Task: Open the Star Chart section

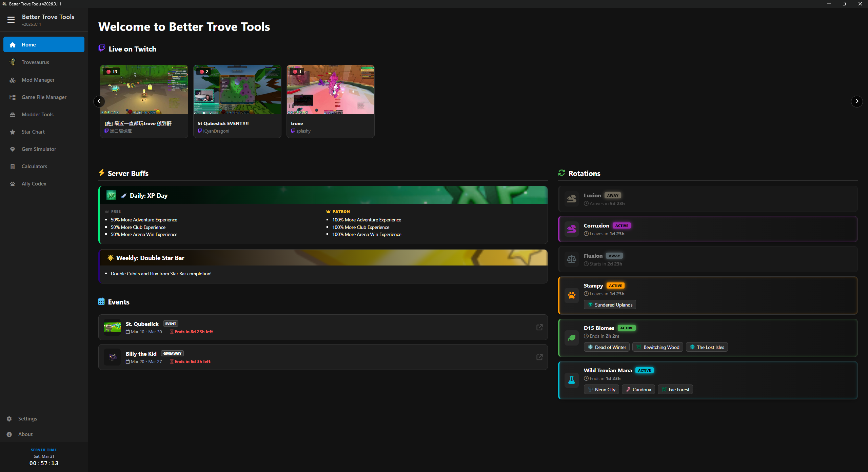Action: click(x=33, y=132)
